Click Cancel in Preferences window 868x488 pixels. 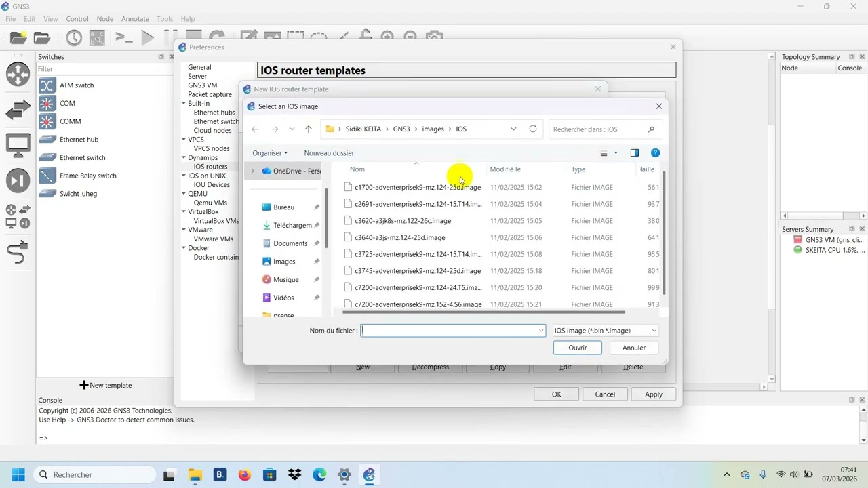click(x=605, y=394)
